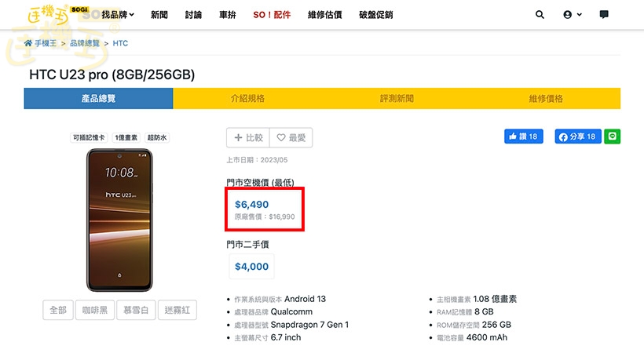Share to LINE with green icon

point(613,136)
